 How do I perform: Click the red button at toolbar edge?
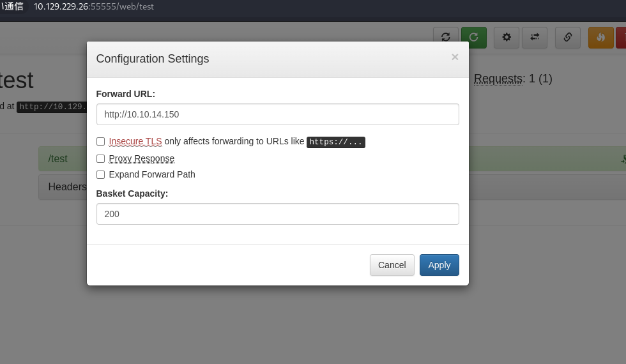621,38
